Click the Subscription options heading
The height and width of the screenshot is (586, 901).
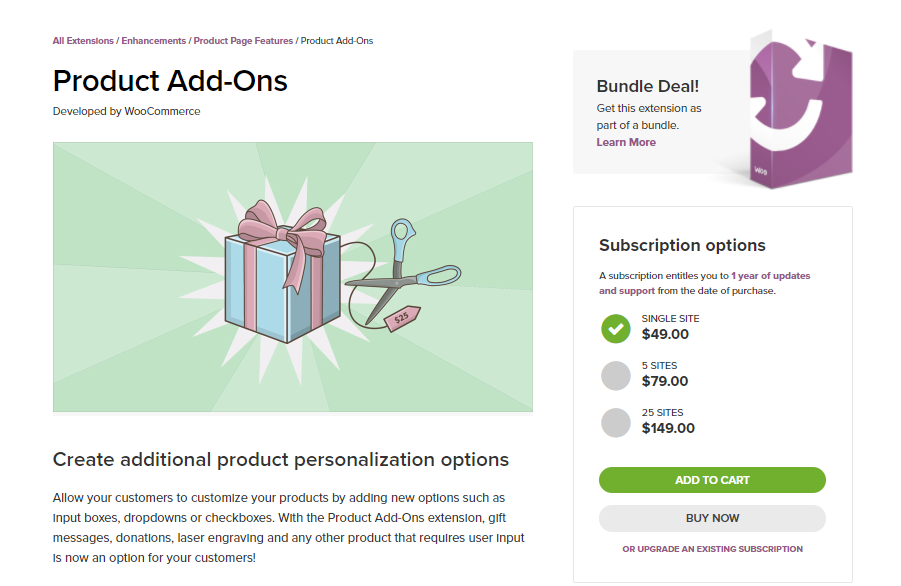[682, 245]
